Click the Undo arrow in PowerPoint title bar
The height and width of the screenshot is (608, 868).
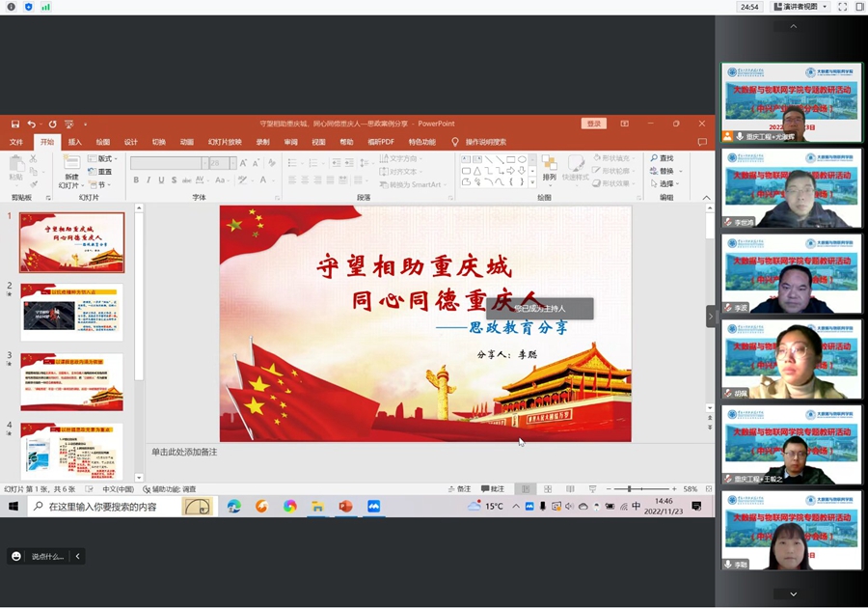click(32, 124)
